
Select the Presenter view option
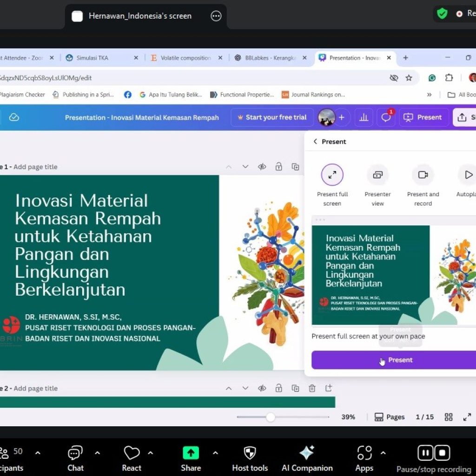tap(377, 175)
